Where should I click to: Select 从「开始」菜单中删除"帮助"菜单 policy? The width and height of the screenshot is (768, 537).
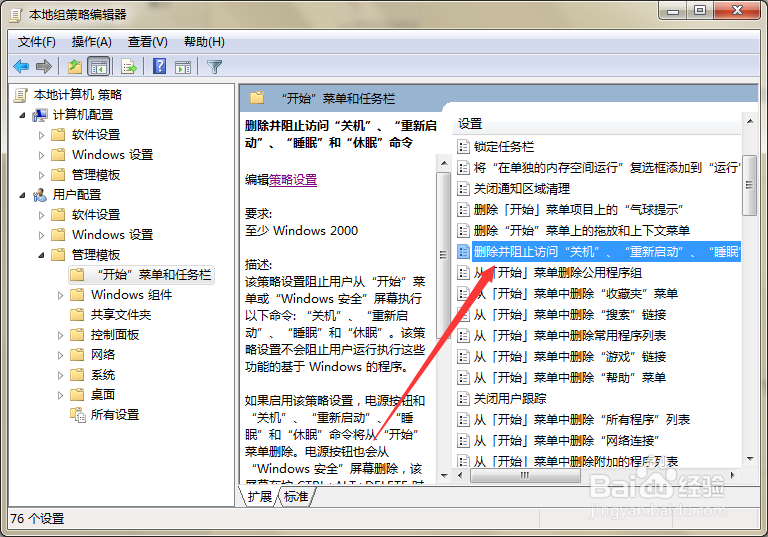click(x=570, y=378)
